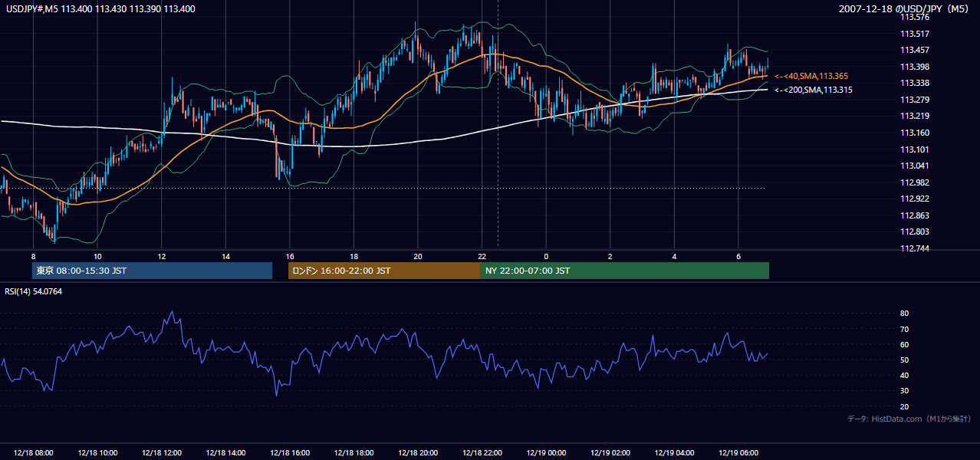Select the 東京 08:00-15:30 JST session bar
Image resolution: width=980 pixels, height=460 pixels.
pyautogui.click(x=152, y=271)
